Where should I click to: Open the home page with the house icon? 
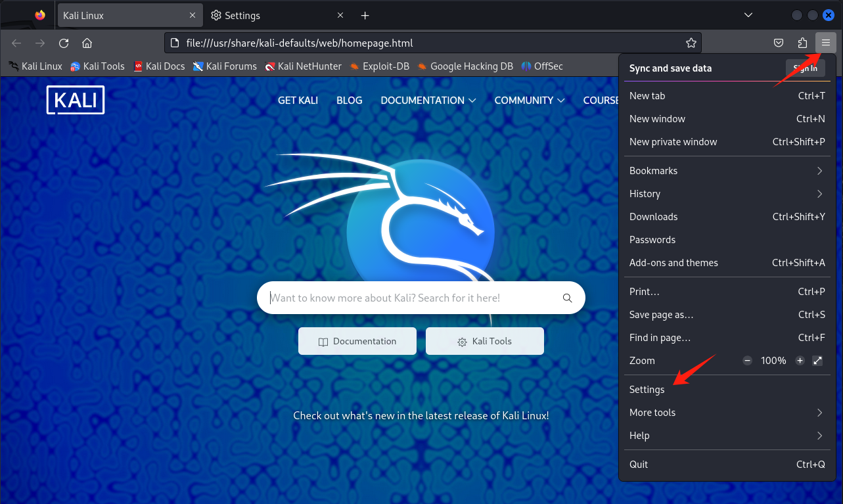pos(87,43)
